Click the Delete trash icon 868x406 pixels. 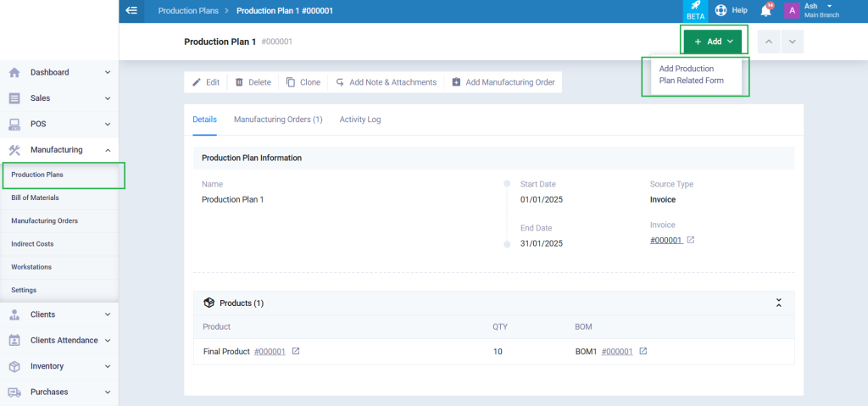239,82
